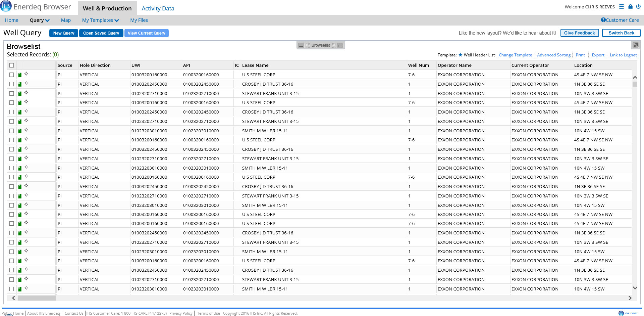Open green document icon in second table row

[20, 84]
